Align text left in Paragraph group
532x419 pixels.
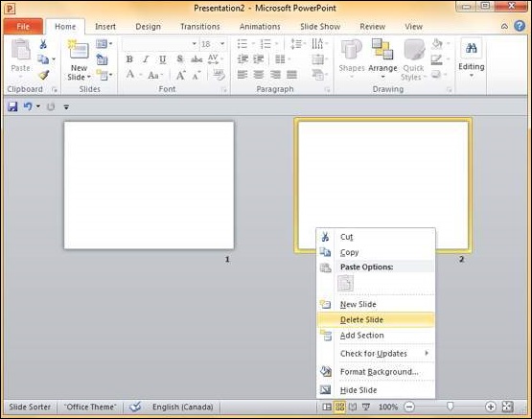(243, 75)
